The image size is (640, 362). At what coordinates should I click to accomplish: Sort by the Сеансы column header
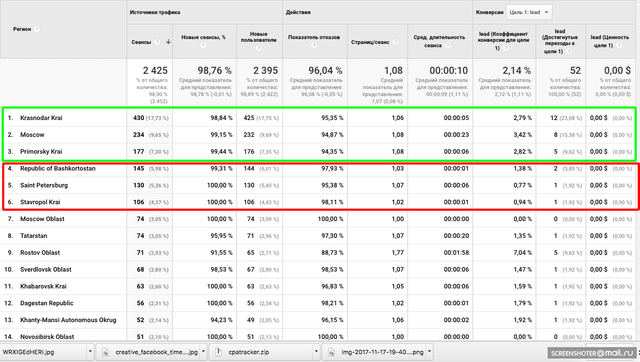141,42
